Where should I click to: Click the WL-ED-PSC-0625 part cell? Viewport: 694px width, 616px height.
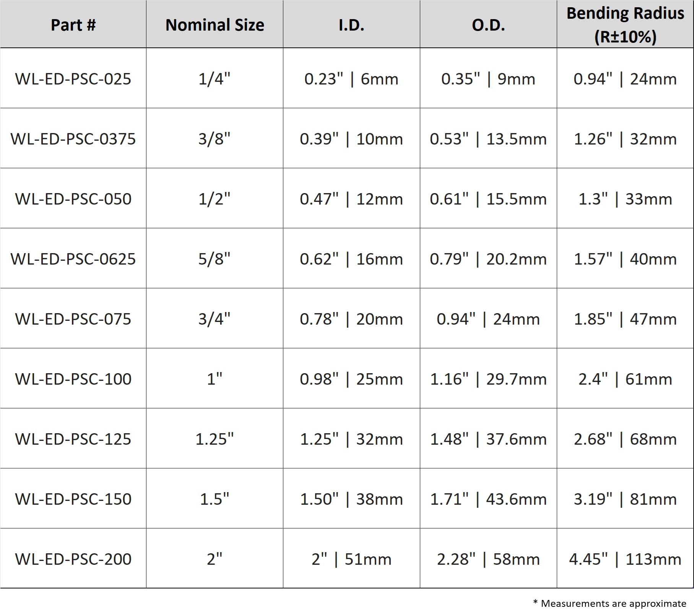click(x=73, y=259)
